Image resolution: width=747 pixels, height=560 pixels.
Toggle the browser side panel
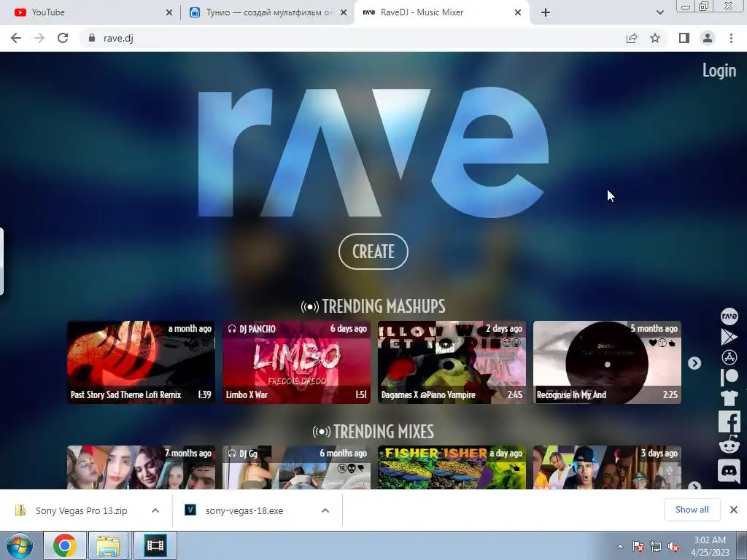tap(684, 38)
